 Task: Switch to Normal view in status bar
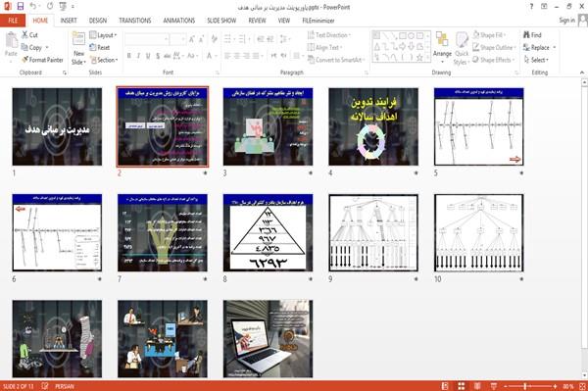click(445, 386)
